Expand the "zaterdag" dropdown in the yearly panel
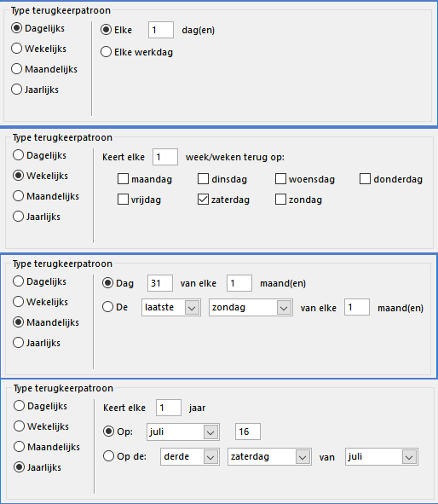This screenshot has height=504, width=438. click(x=269, y=457)
